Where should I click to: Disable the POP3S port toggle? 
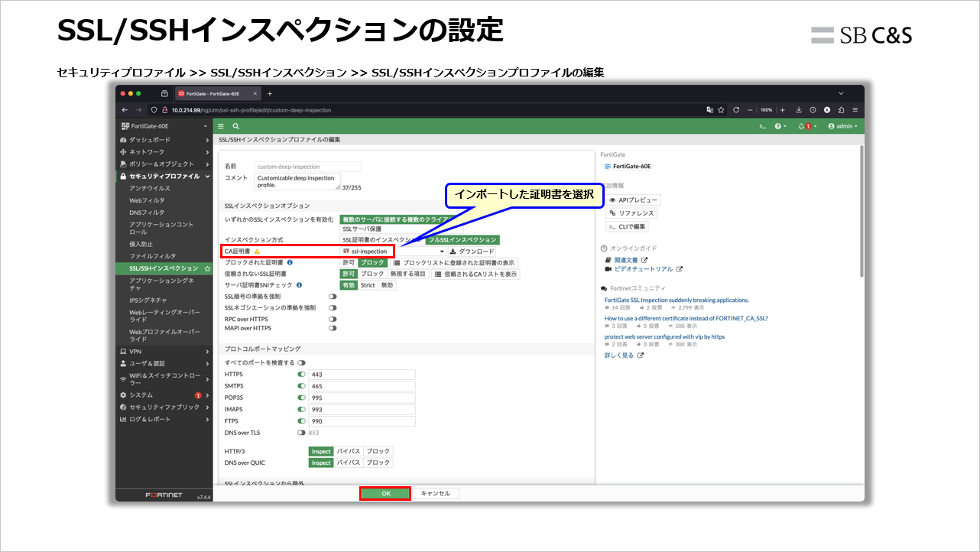(x=301, y=398)
